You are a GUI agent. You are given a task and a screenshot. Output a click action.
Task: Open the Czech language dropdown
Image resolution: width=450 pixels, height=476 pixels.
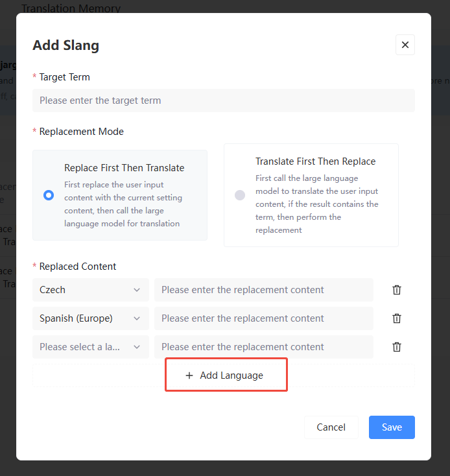click(91, 290)
